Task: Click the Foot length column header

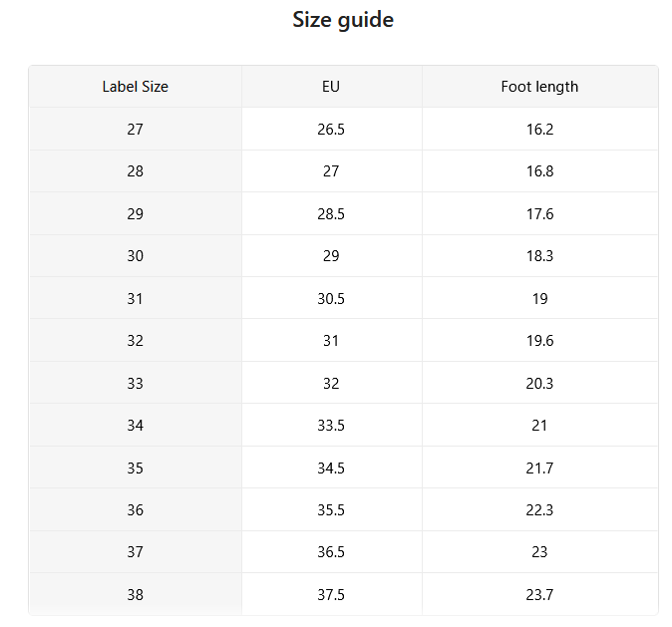Action: (x=539, y=87)
